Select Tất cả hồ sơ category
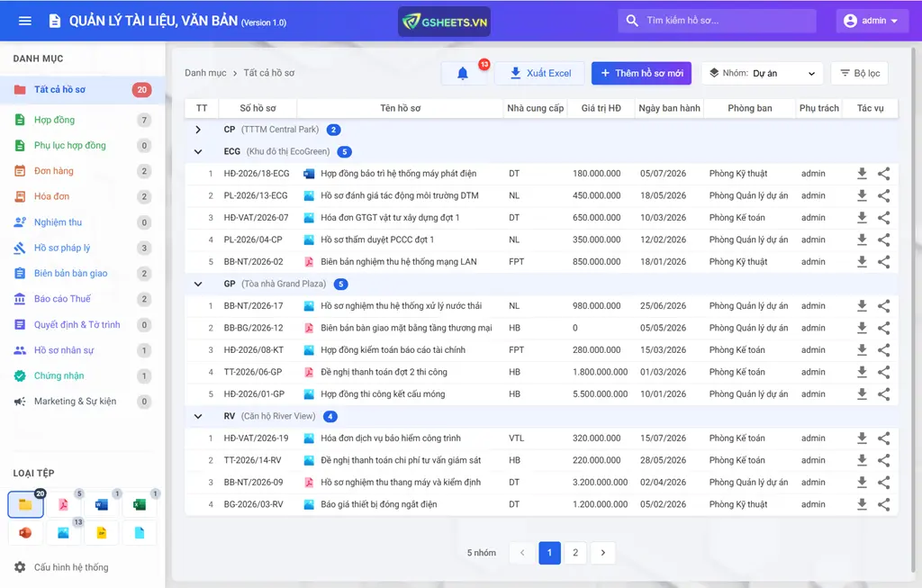Screen dimensions: 922x588 [82, 89]
